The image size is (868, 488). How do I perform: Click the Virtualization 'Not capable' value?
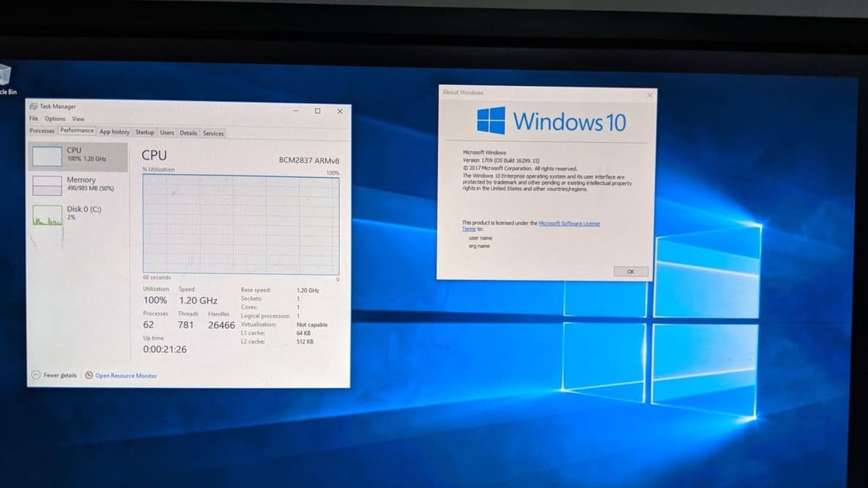[312, 325]
